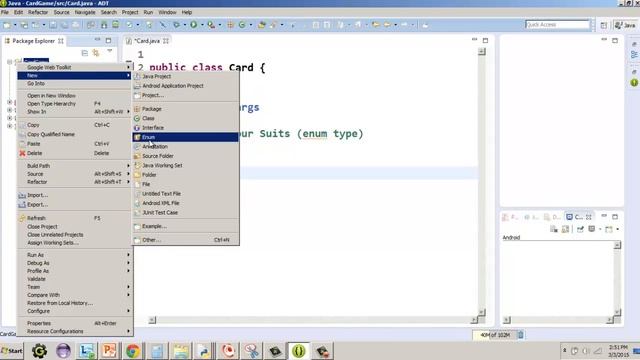Click Annotation in the New submenu

(x=185, y=147)
